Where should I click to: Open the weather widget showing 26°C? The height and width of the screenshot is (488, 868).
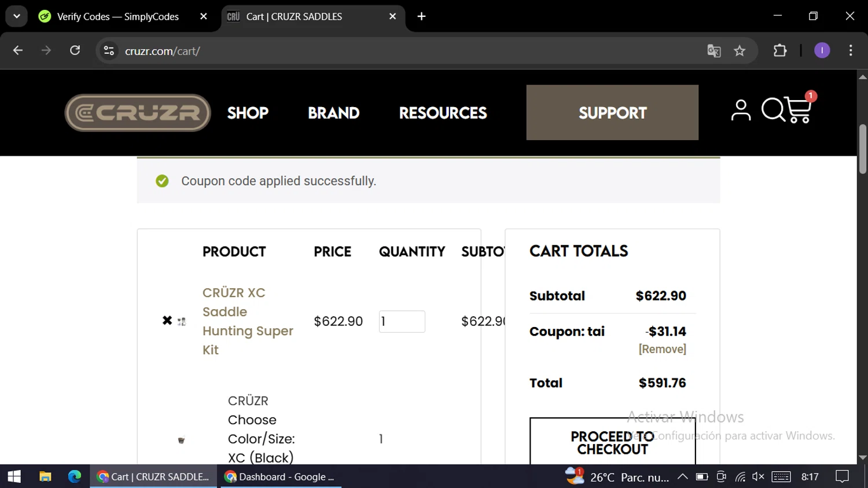point(617,476)
